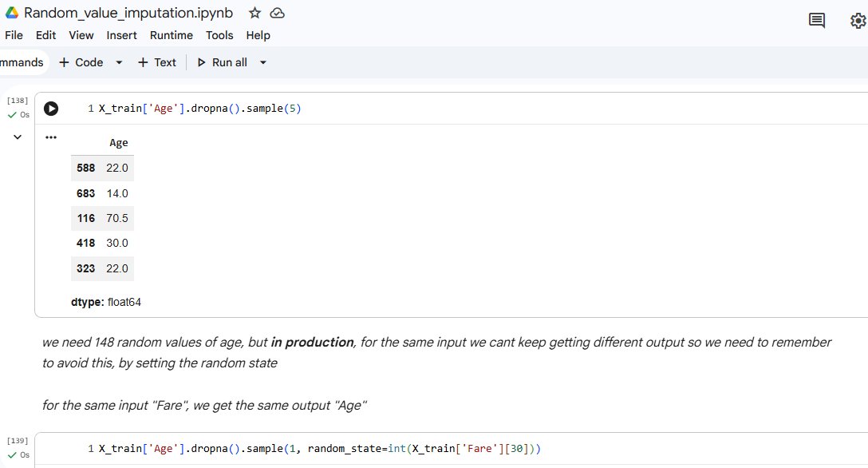Rename notebook title Random_value_imputation.ipynb

128,13
